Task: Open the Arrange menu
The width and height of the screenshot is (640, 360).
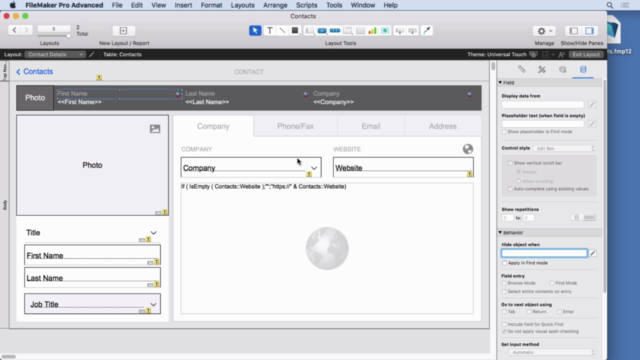Action: click(275, 5)
